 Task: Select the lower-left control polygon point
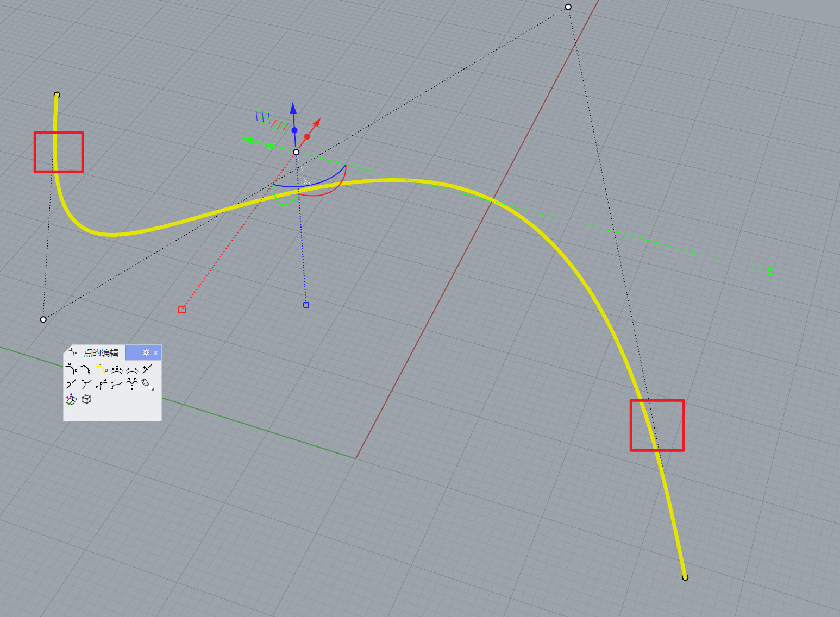(43, 319)
